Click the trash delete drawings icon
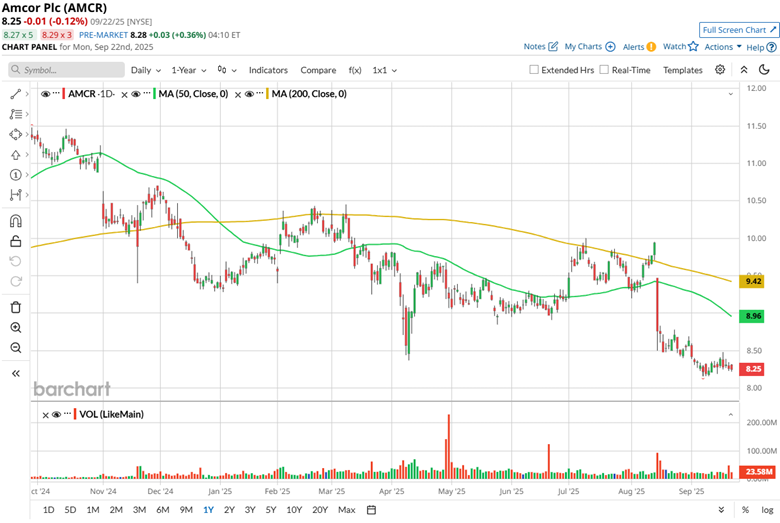 click(x=15, y=308)
